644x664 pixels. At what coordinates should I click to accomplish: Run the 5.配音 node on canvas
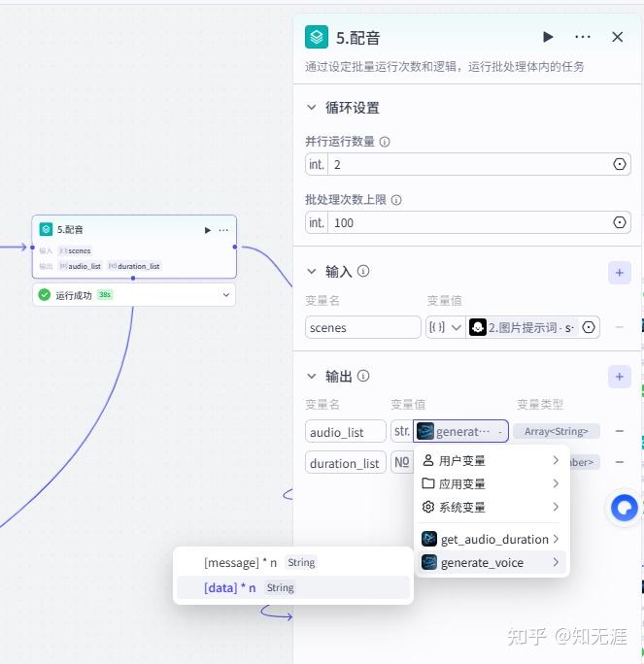point(208,230)
